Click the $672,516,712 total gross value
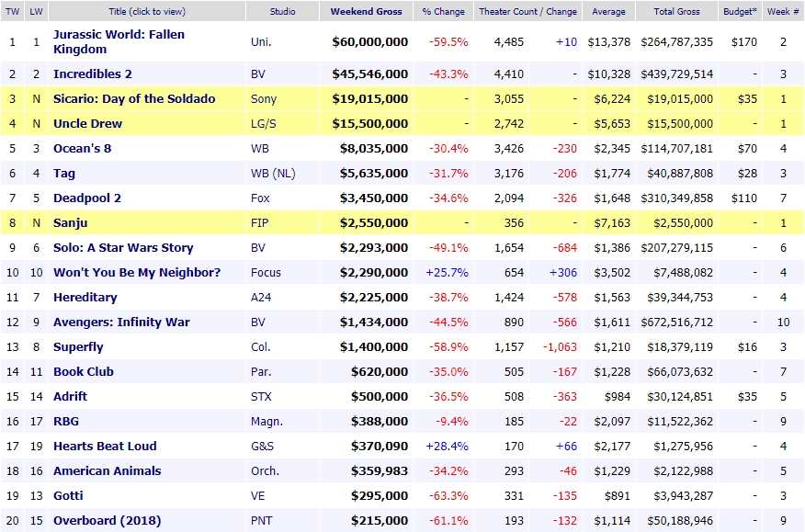Viewport: 805px width, 532px height. tap(676, 323)
